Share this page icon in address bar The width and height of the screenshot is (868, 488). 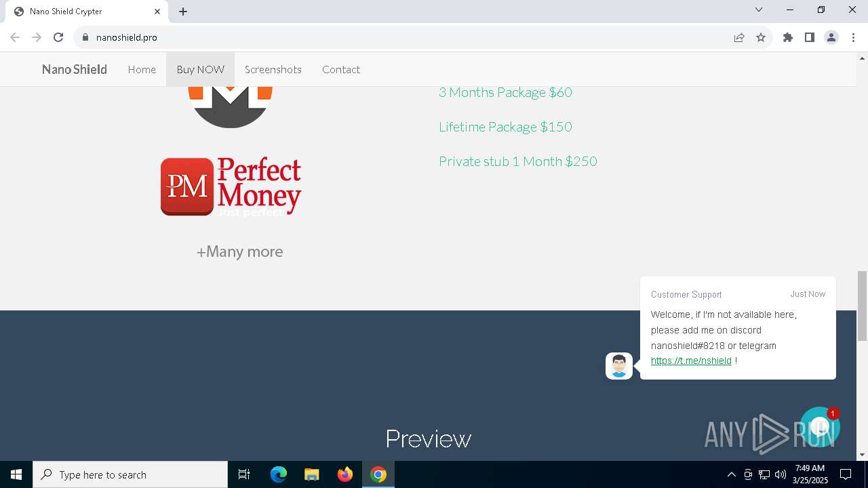[739, 37]
